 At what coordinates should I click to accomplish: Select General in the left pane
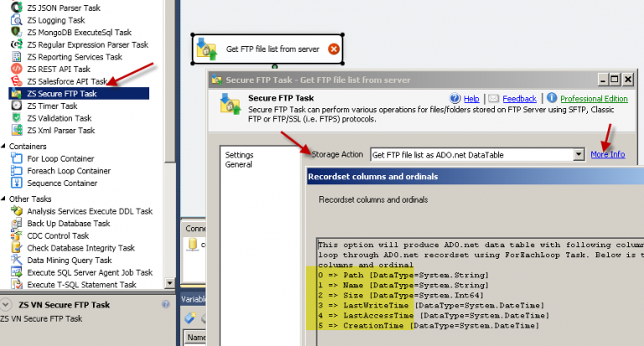pyautogui.click(x=238, y=165)
